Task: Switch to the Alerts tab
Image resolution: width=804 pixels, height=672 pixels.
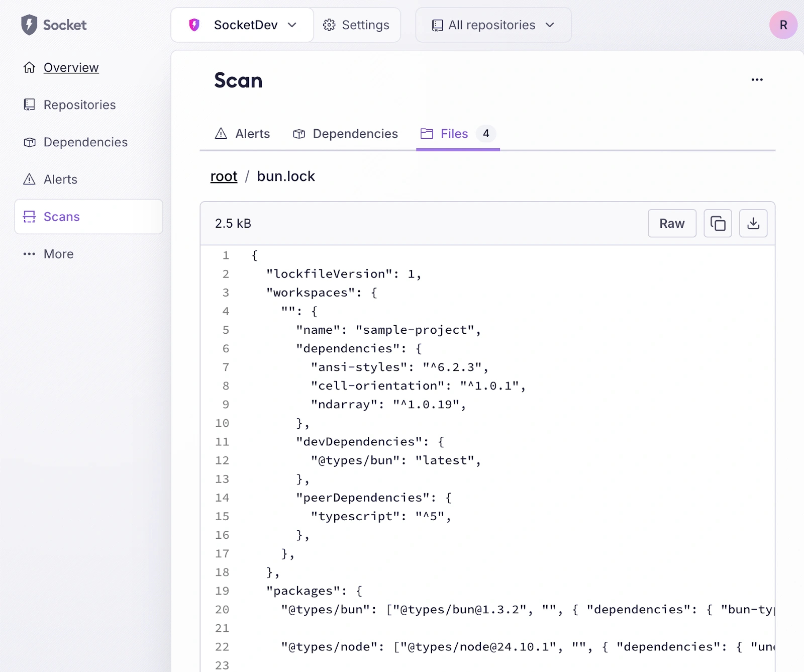Action: coord(243,134)
